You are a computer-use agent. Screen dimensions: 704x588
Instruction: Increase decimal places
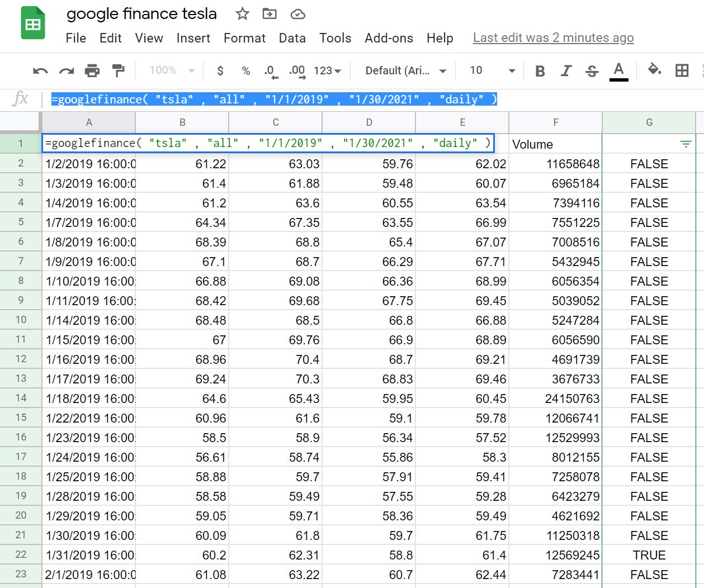[x=297, y=72]
